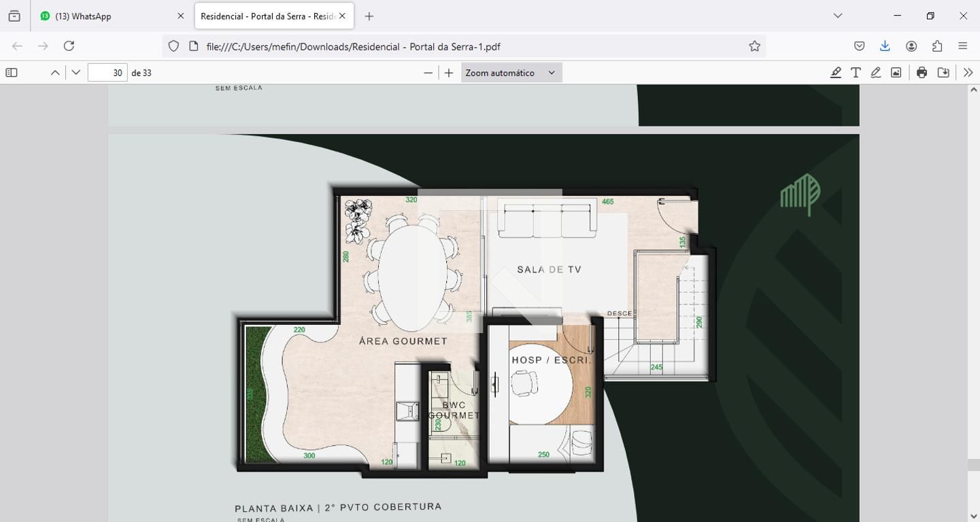
Task: Save the PDF document
Action: (943, 73)
